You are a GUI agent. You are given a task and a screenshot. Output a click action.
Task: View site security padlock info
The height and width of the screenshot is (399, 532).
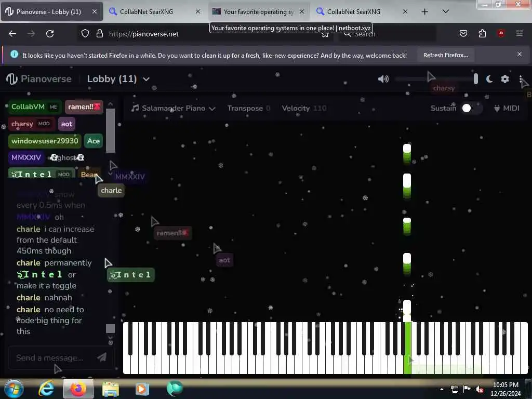[x=99, y=33]
